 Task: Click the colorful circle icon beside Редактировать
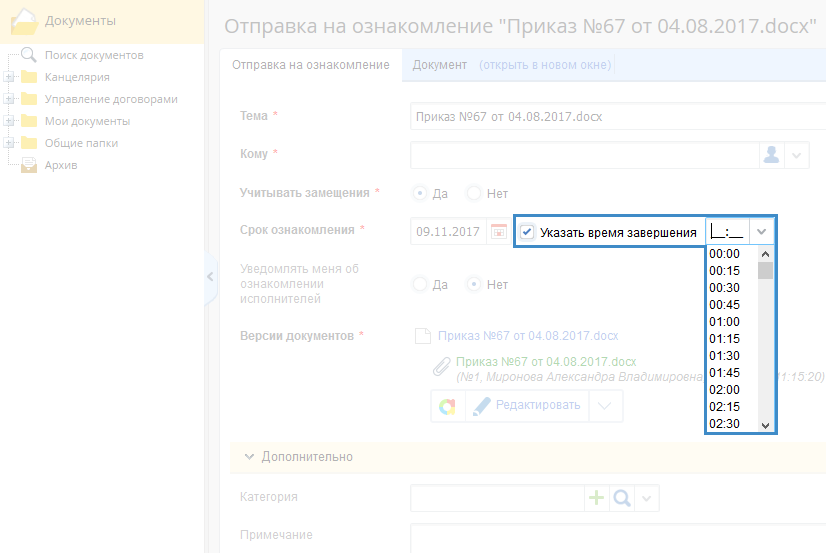coord(447,406)
